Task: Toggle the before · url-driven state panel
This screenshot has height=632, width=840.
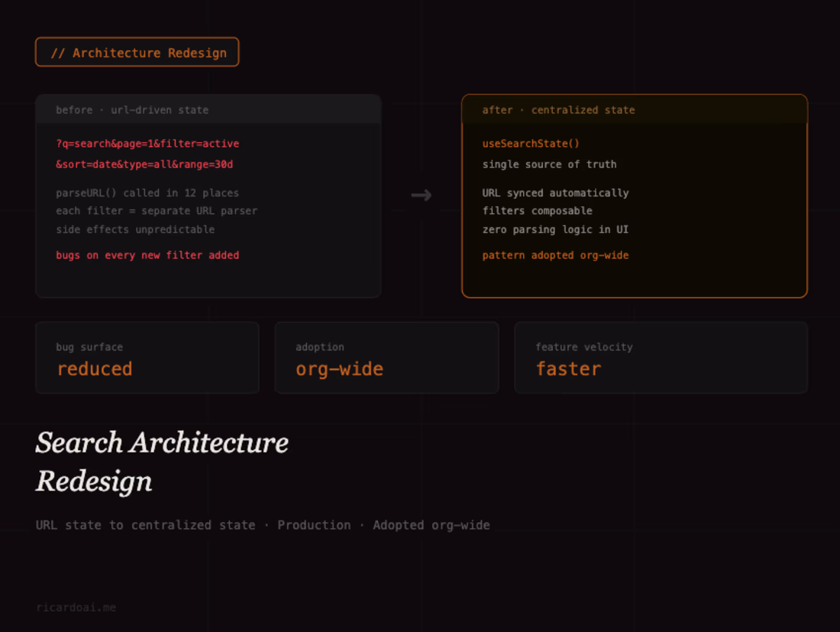Action: (x=208, y=195)
